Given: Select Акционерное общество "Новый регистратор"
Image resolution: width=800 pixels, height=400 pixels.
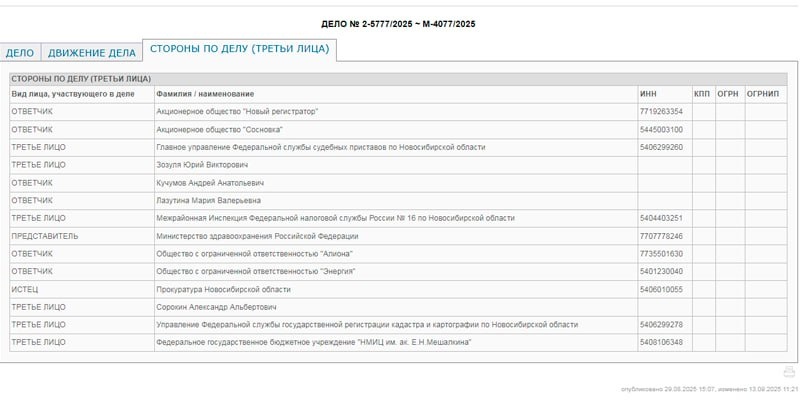Looking at the screenshot, I should 237,112.
